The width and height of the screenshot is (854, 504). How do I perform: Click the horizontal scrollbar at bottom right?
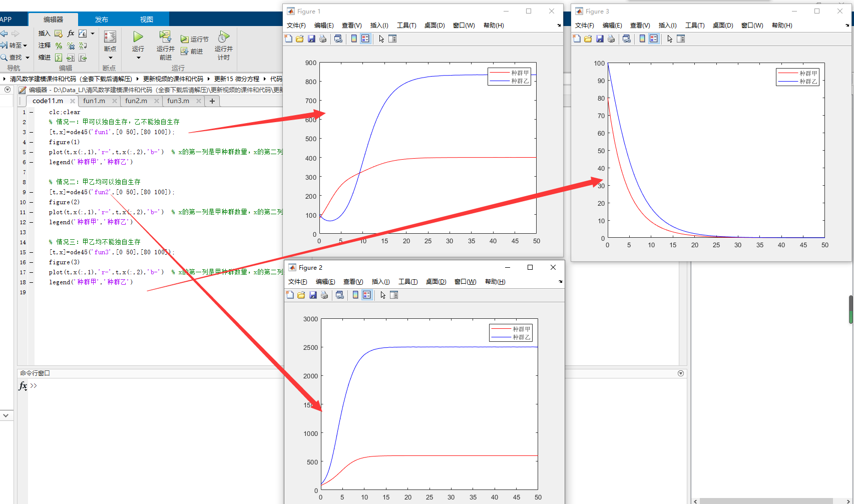click(766, 501)
